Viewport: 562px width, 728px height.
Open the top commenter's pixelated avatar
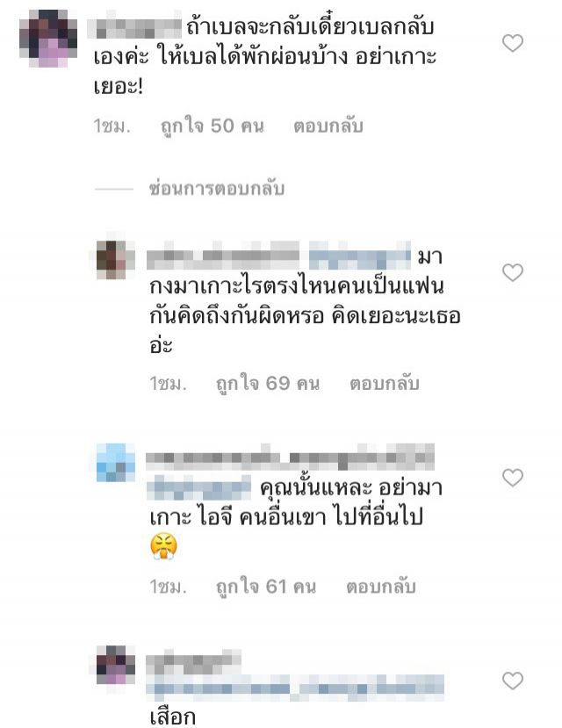[x=47, y=39]
